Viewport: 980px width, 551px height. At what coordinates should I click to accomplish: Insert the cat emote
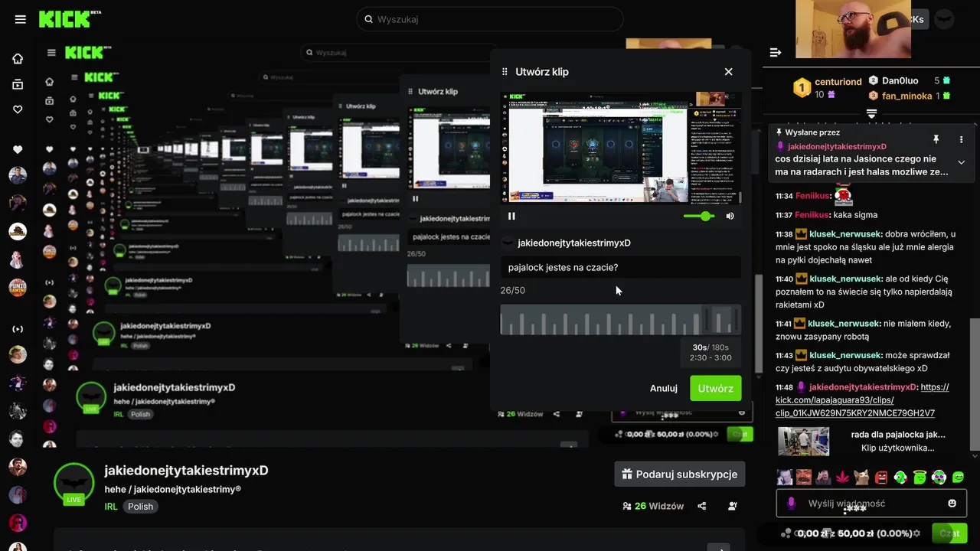pos(861,477)
